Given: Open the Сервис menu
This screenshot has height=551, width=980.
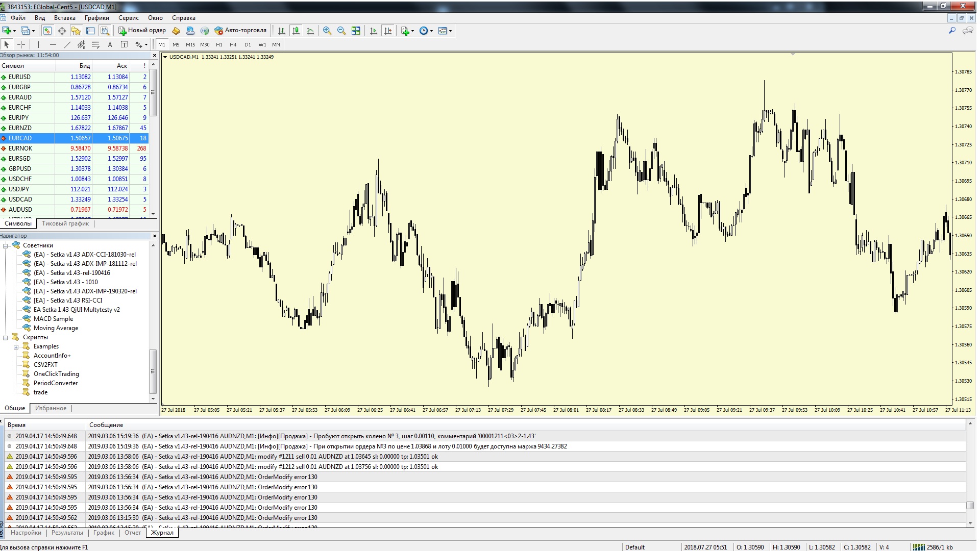Looking at the screenshot, I should (129, 18).
